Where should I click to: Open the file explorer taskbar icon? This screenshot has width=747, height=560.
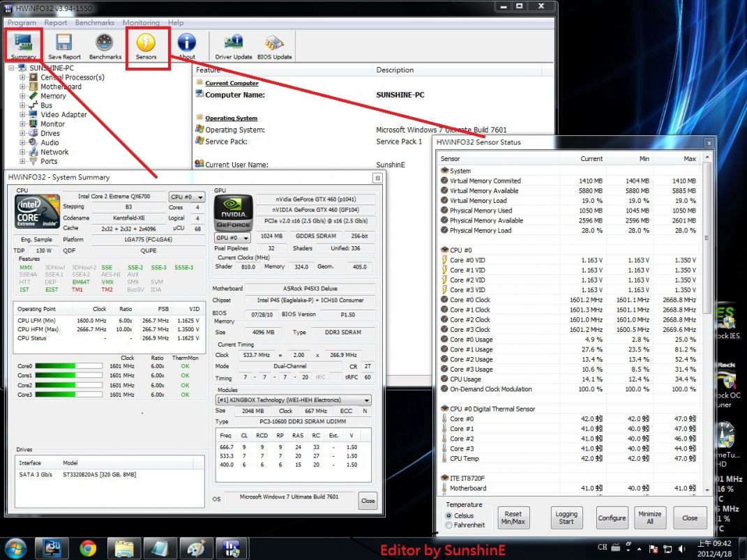[x=123, y=548]
